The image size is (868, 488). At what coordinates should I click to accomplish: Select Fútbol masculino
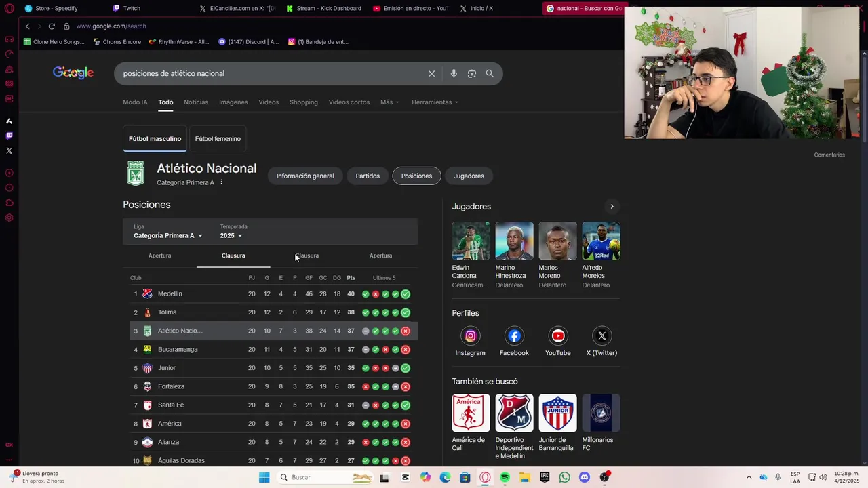pos(155,139)
